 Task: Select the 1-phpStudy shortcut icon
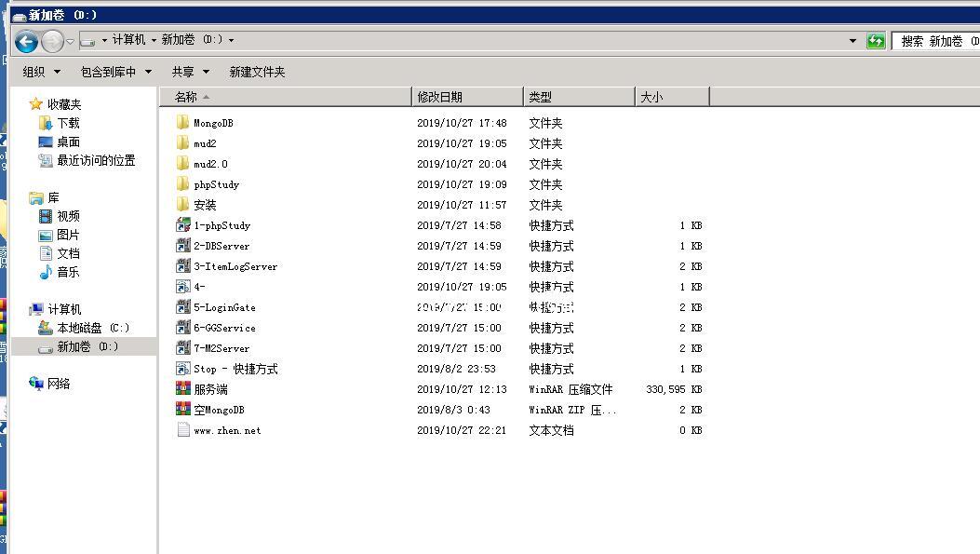[x=183, y=225]
